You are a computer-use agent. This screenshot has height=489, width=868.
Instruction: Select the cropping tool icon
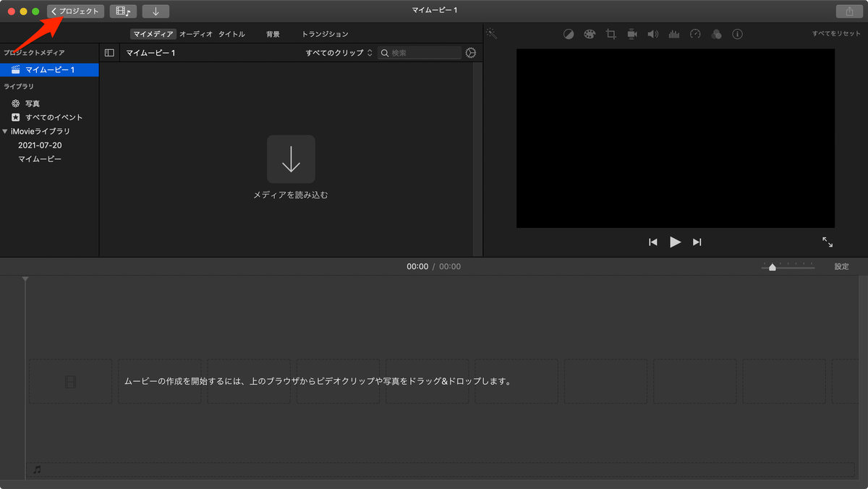pos(610,34)
